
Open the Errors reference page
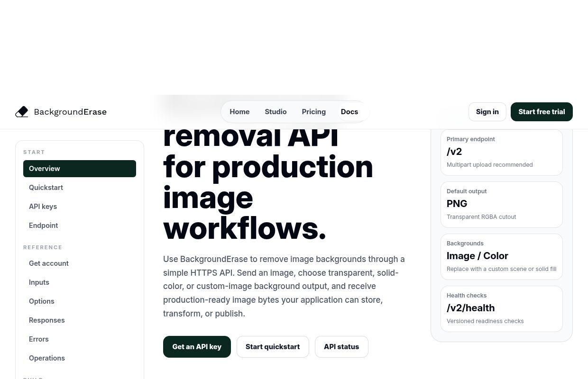[x=80, y=339]
